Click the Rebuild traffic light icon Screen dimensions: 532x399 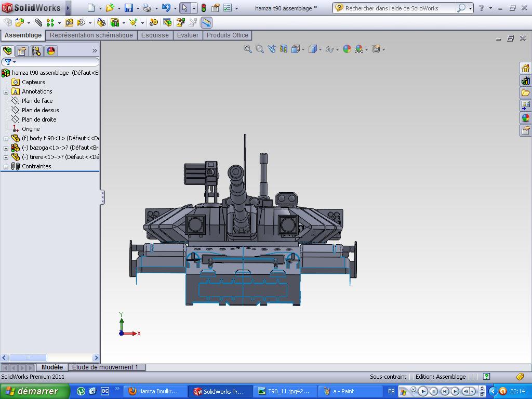pos(203,8)
